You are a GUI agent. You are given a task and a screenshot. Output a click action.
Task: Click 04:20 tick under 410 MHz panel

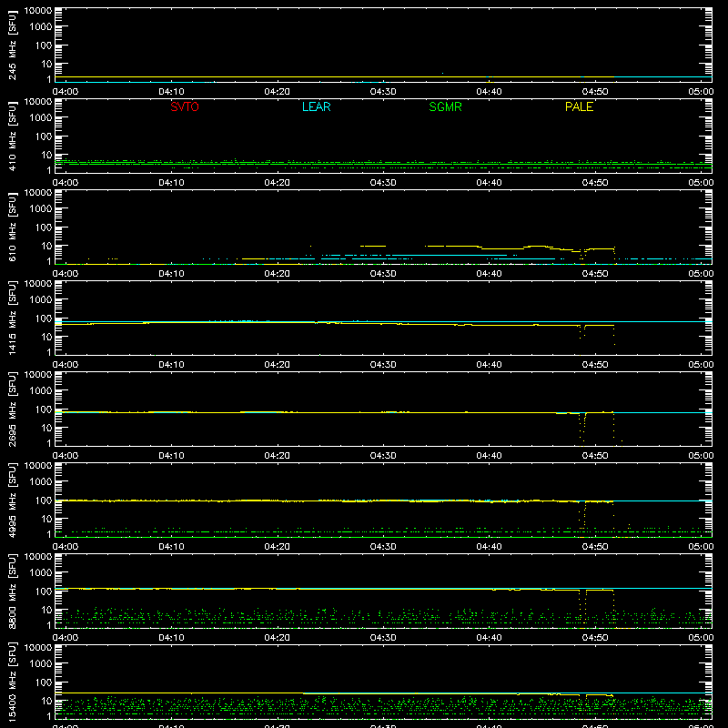278,183
